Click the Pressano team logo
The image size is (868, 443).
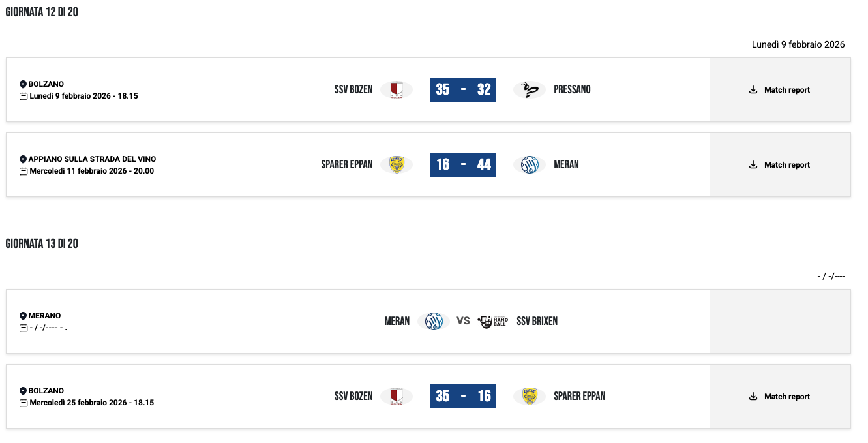tap(529, 89)
